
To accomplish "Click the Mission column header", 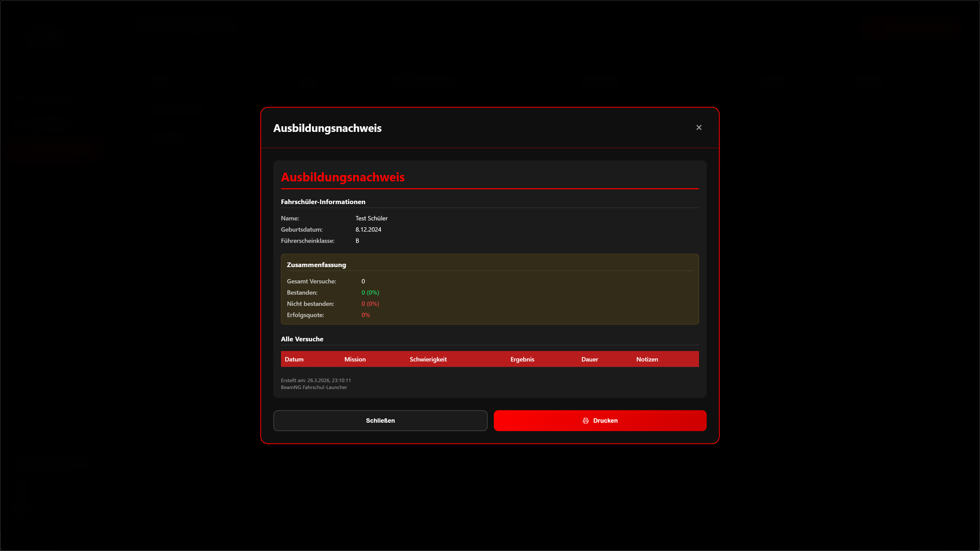I will click(354, 359).
